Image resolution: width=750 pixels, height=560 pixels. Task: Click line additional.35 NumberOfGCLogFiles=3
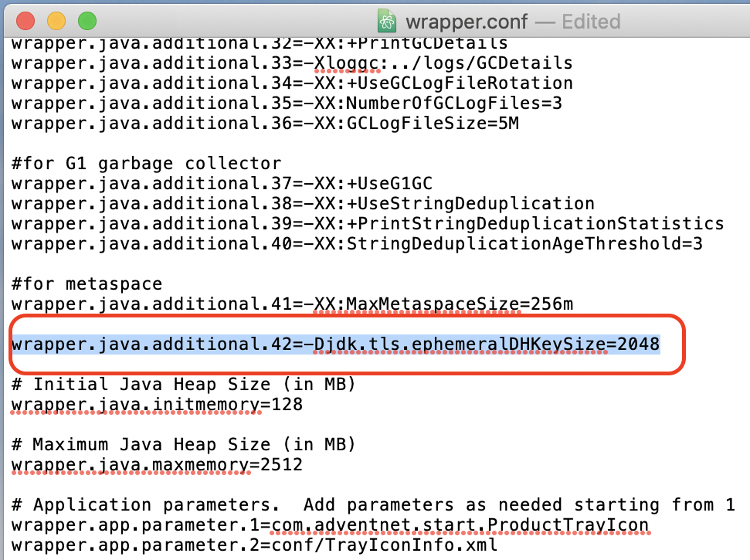click(x=287, y=104)
